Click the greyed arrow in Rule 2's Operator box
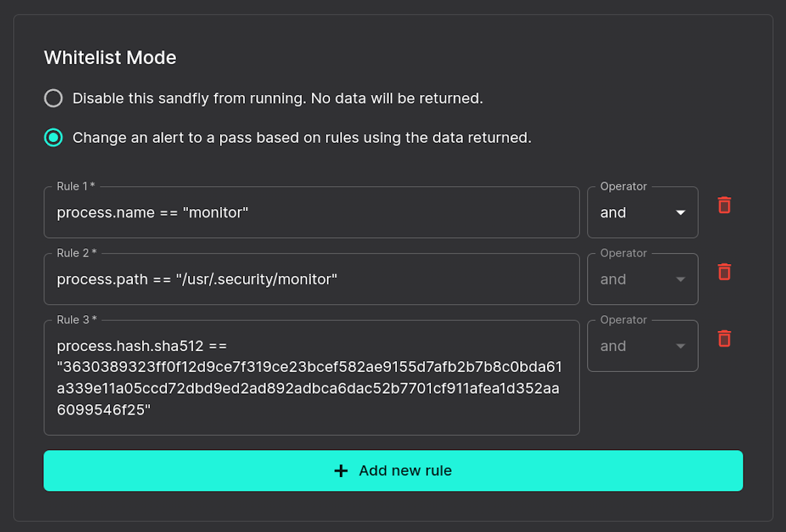 [681, 280]
